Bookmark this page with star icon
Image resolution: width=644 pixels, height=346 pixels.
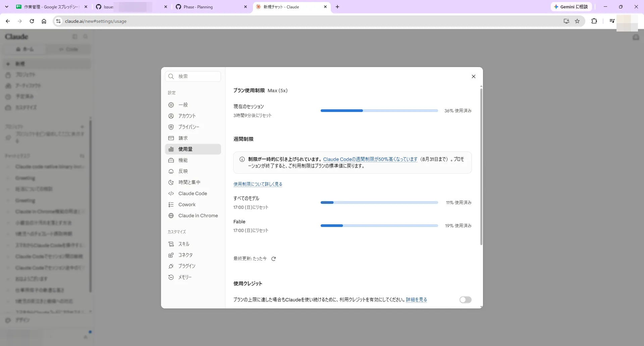[x=577, y=21]
